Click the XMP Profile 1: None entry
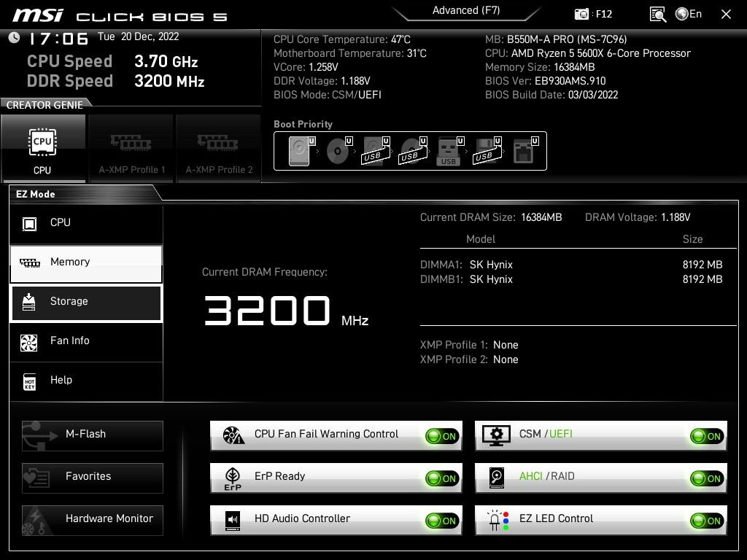Image resolution: width=747 pixels, height=560 pixels. click(469, 345)
